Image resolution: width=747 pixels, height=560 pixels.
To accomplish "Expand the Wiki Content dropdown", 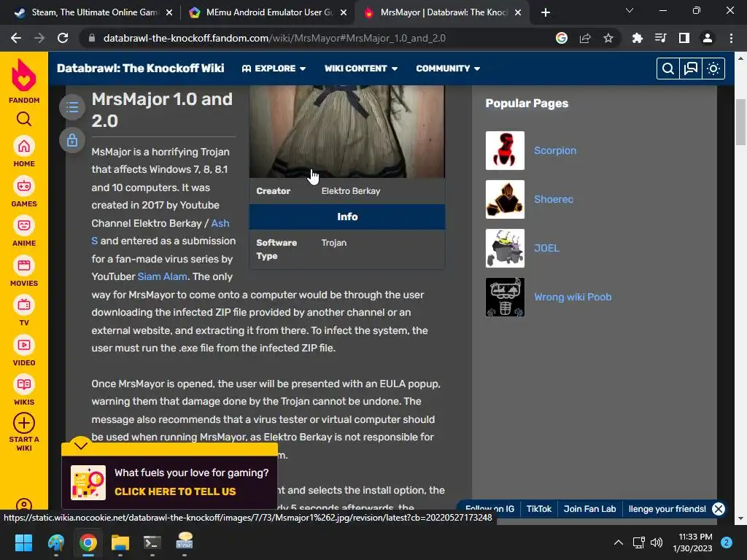I will point(361,69).
